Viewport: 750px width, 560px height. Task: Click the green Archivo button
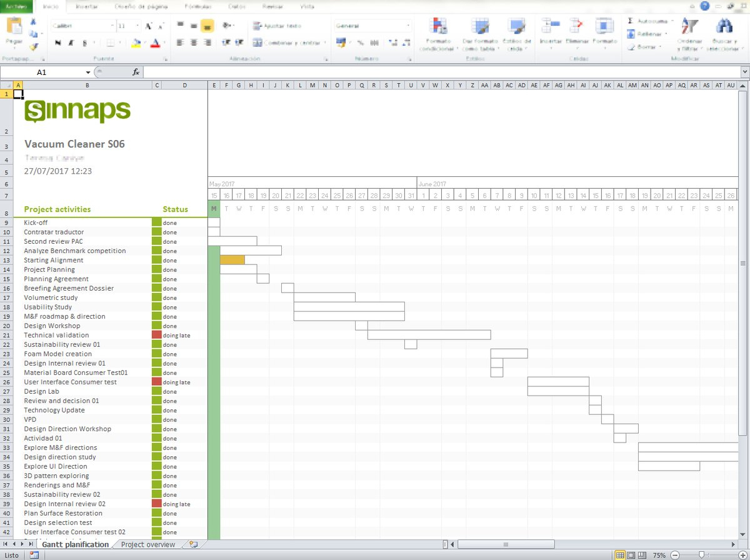[17, 6]
